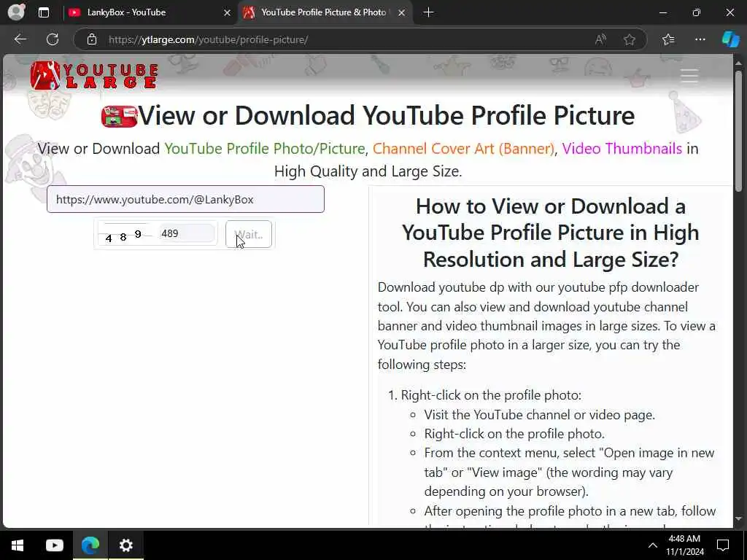This screenshot has width=747, height=560.
Task: Click the captcha image showing 4 8 9
Action: click(125, 234)
